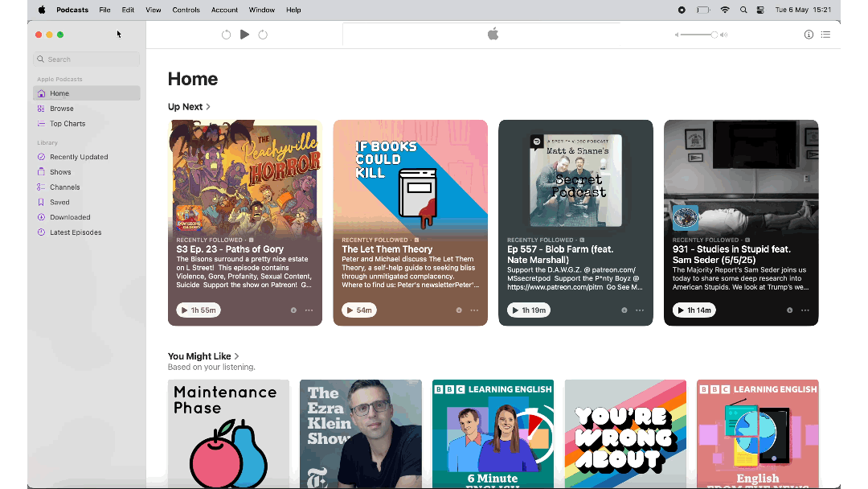This screenshot has width=868, height=489.
Task: Open the File menu
Action: coord(104,10)
